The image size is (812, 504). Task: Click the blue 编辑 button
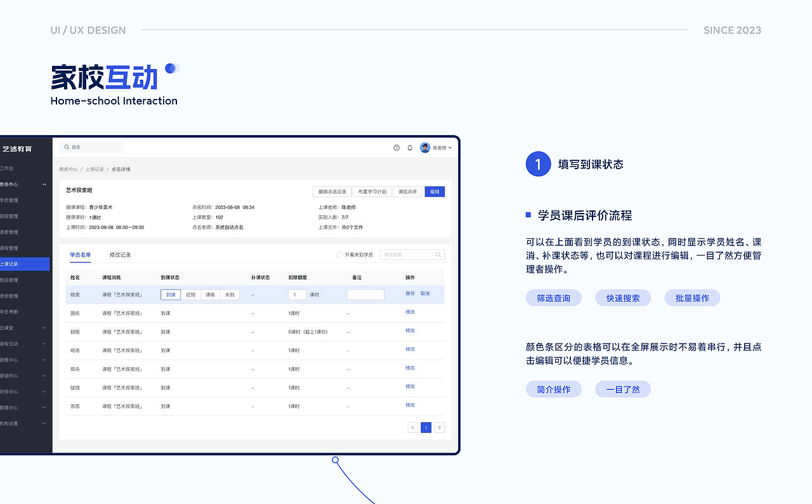tap(435, 191)
